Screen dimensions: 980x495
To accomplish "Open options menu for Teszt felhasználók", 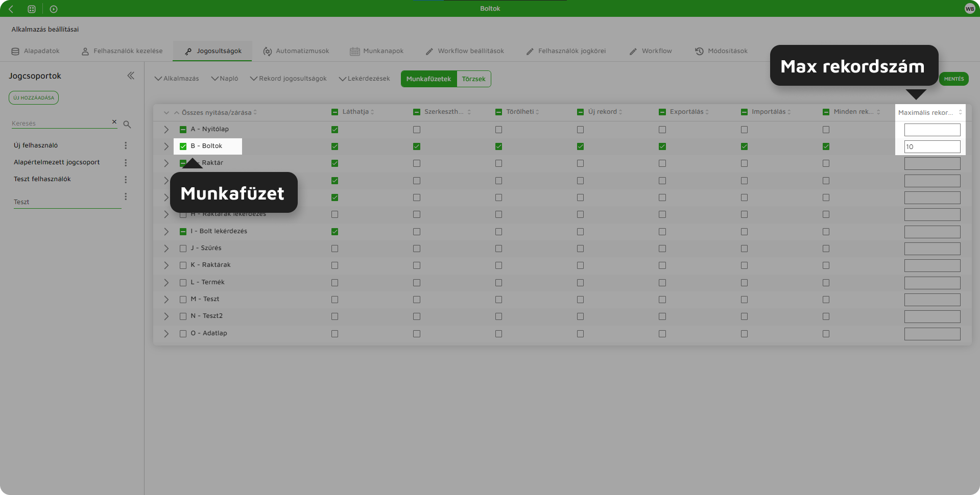I will [x=126, y=179].
